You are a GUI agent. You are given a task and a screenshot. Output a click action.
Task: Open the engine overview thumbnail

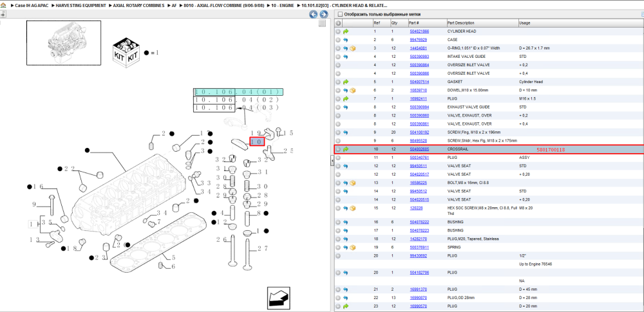(64, 42)
